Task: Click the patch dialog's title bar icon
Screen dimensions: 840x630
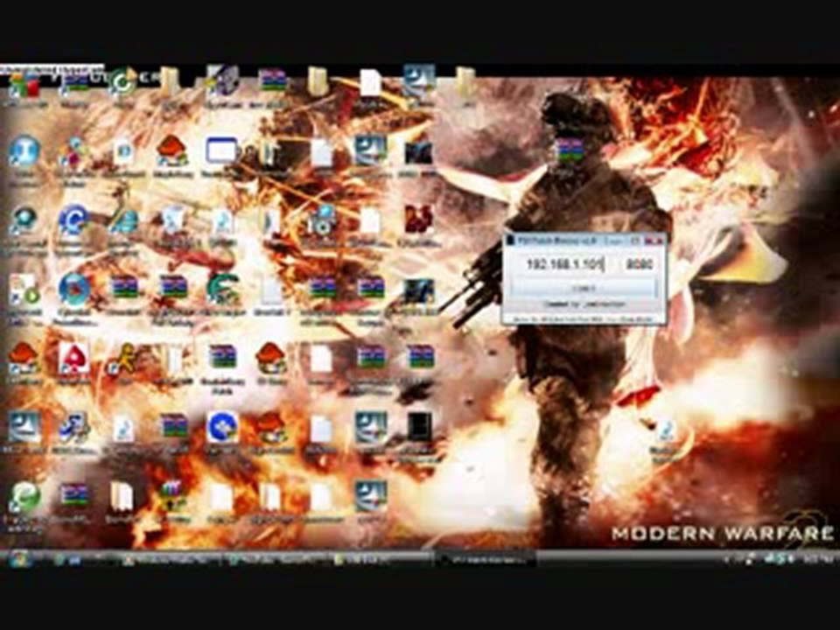Action: [x=510, y=241]
